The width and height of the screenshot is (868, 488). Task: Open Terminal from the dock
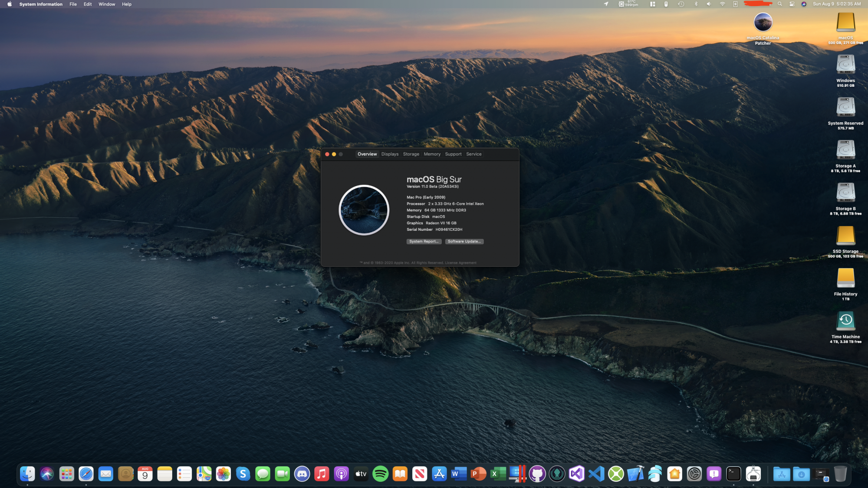(733, 474)
